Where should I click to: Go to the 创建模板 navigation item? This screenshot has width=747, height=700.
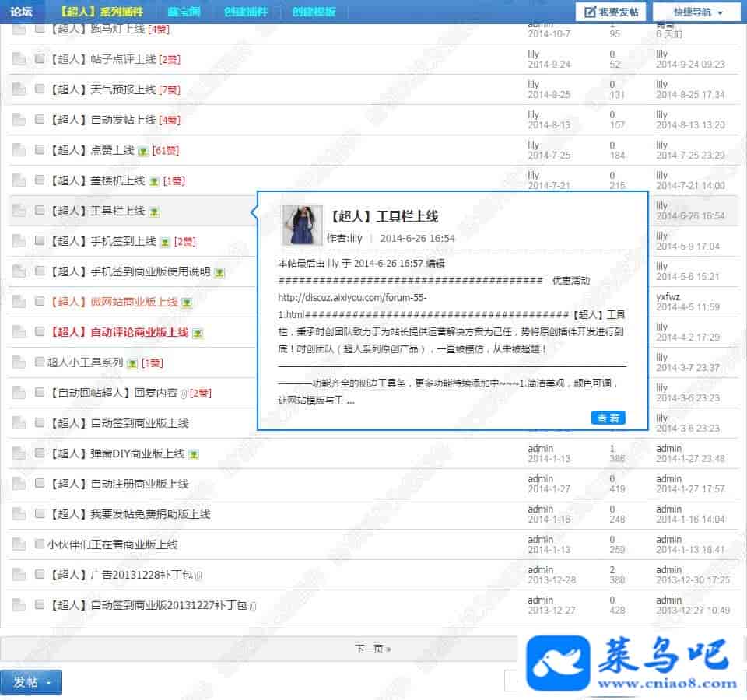(x=314, y=12)
